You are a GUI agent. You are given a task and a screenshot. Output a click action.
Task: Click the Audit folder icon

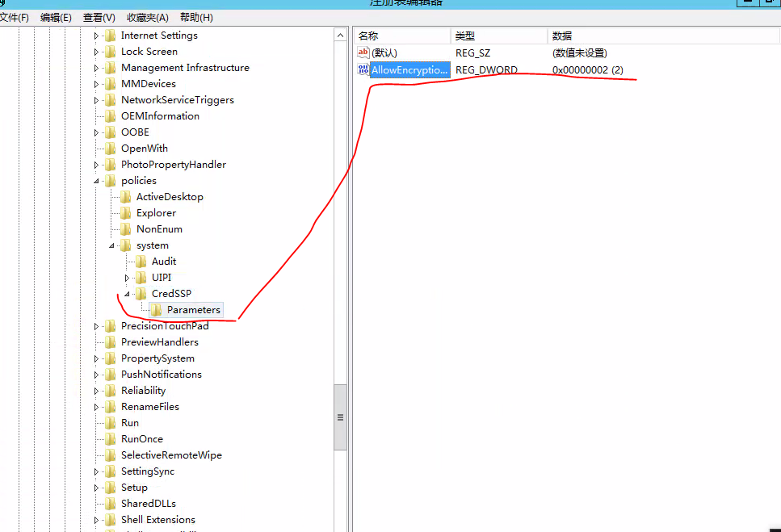click(141, 262)
